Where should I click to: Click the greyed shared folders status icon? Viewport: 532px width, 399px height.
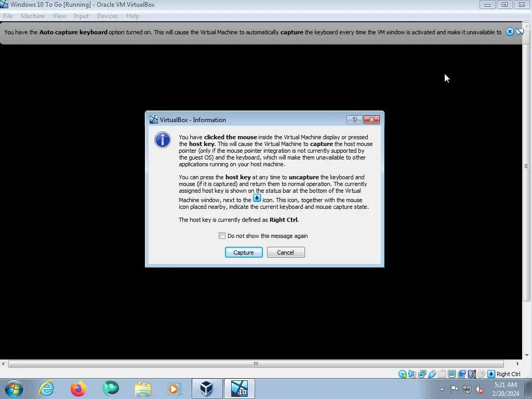(442, 374)
